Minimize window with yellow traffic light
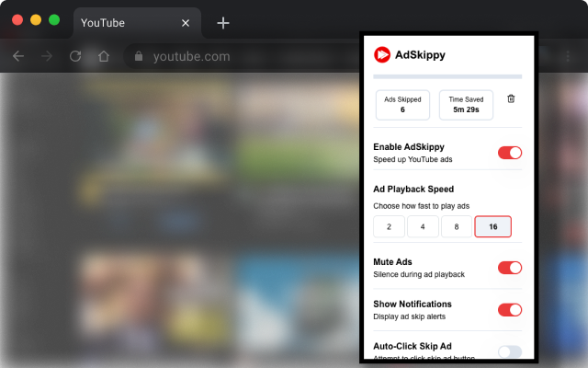 pos(36,20)
